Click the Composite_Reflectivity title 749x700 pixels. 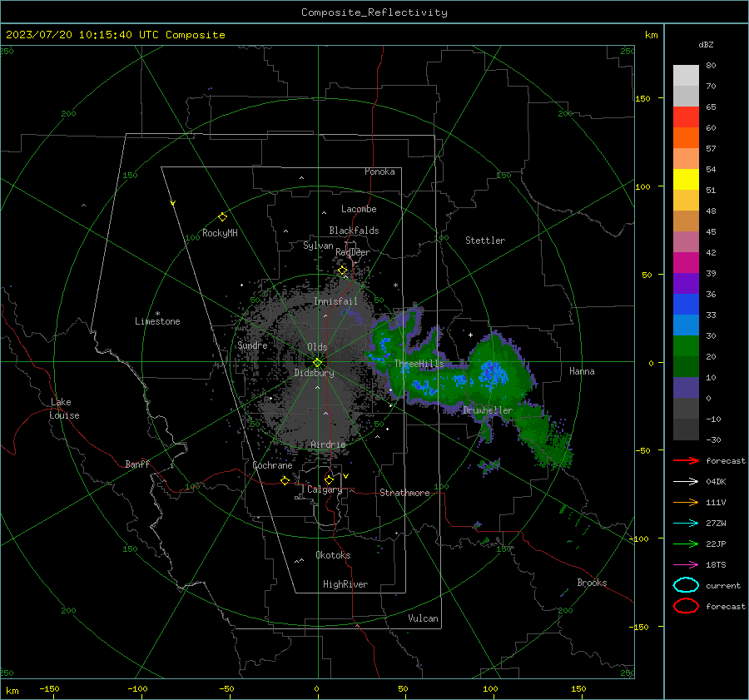(x=374, y=12)
